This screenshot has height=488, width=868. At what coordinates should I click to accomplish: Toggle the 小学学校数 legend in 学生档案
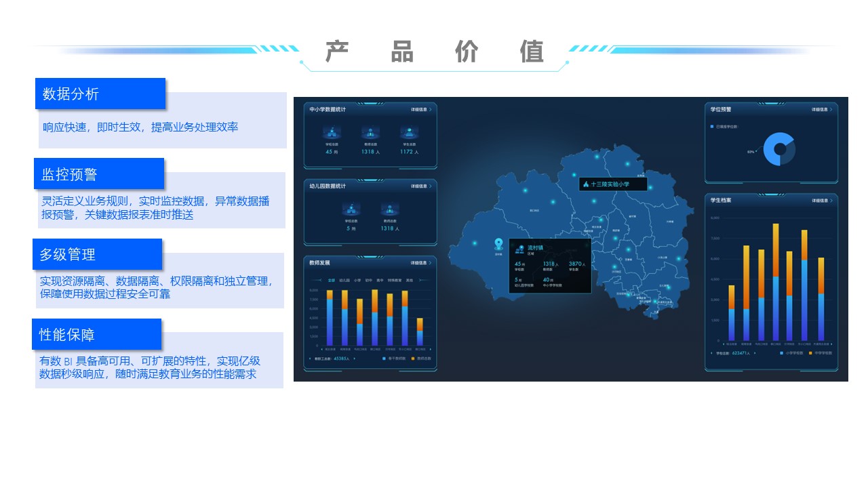pos(791,353)
